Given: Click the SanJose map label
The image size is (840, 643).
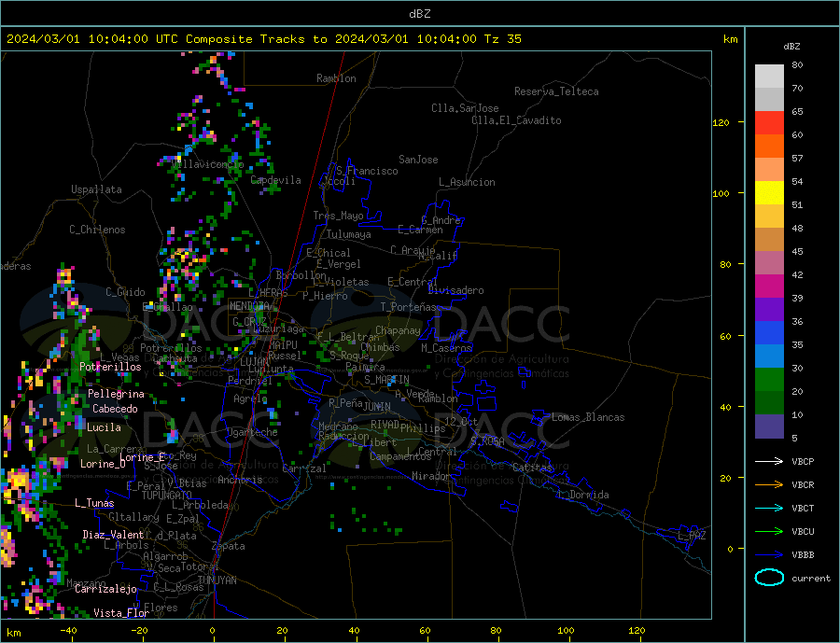Looking at the screenshot, I should [418, 160].
